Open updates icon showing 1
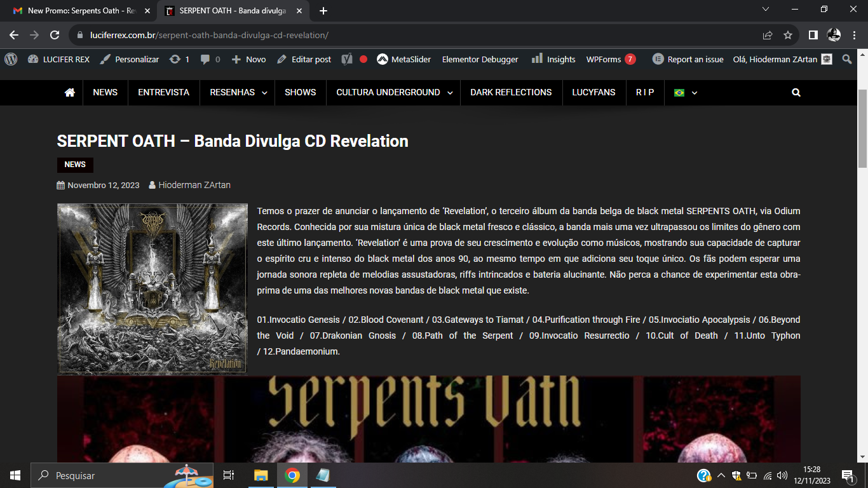Viewport: 868px width, 488px height. click(x=179, y=59)
